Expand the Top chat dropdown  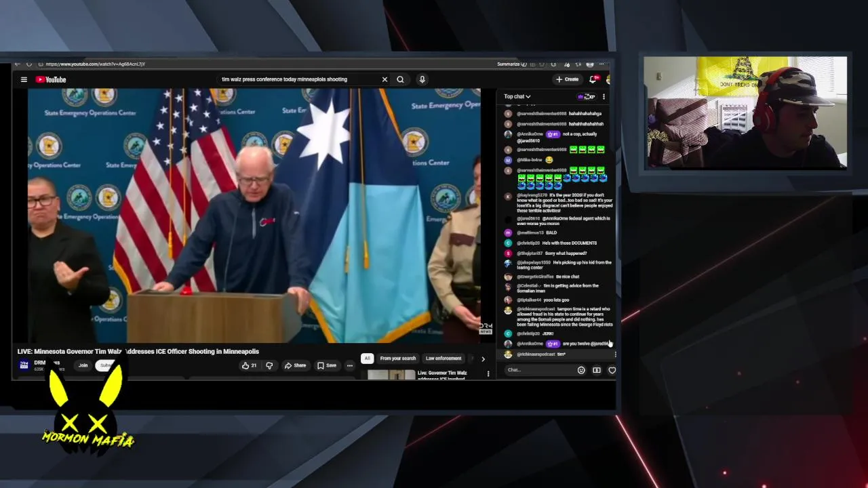(517, 96)
